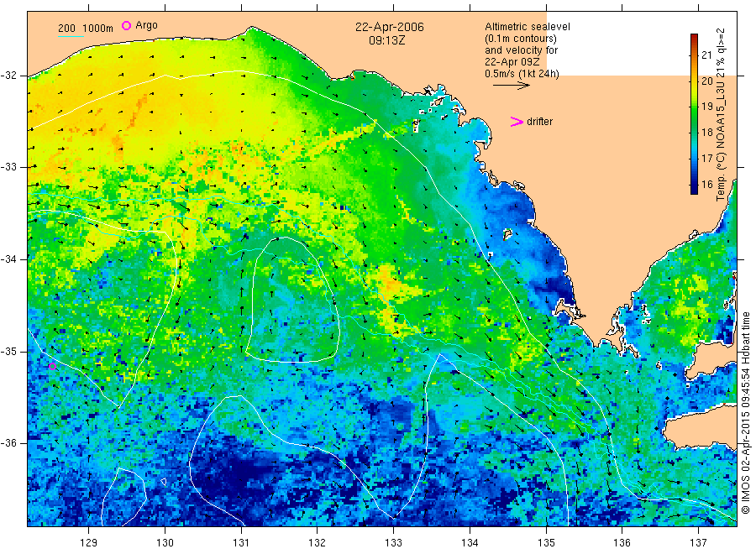Click the cyan 200m contour legend line

pyautogui.click(x=71, y=37)
